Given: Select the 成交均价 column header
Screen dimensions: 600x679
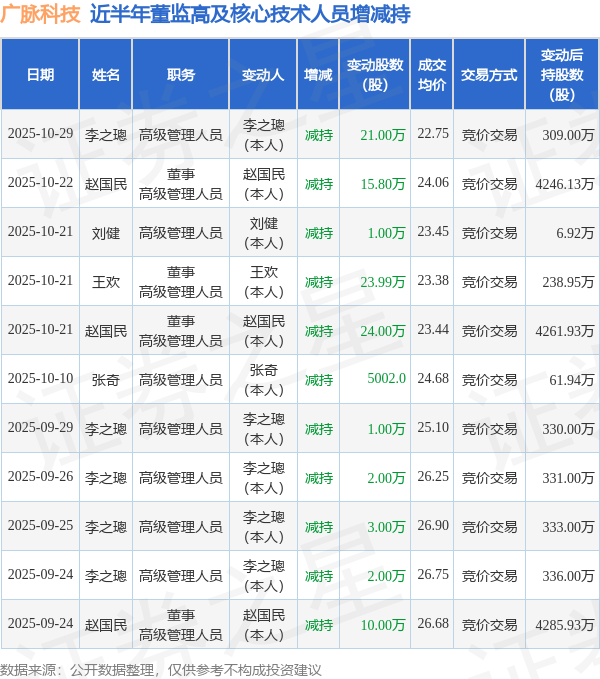Looking at the screenshot, I should (x=432, y=74).
